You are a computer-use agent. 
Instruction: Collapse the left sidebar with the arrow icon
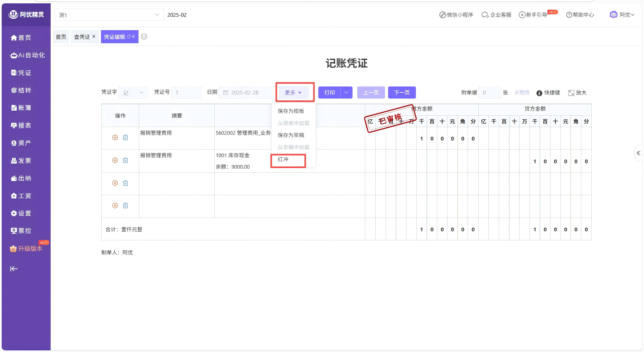(14, 269)
